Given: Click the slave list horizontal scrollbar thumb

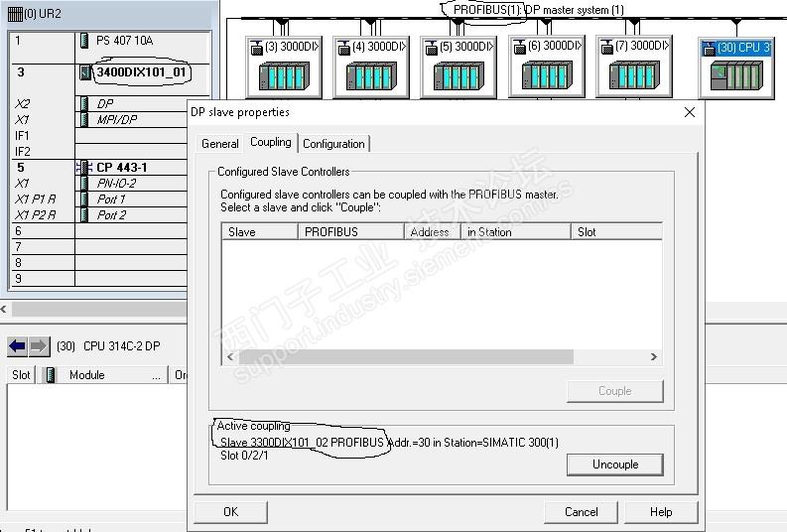Looking at the screenshot, I should (406, 357).
